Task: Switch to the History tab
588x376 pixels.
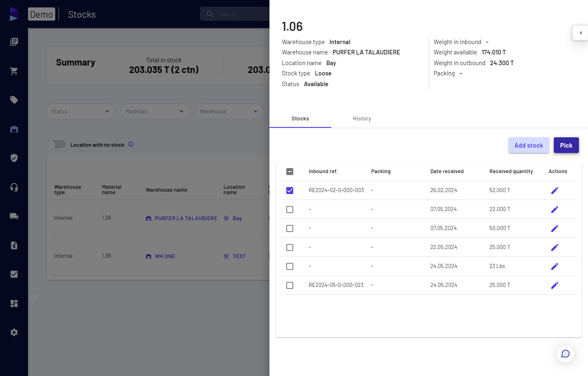Action: coord(362,119)
